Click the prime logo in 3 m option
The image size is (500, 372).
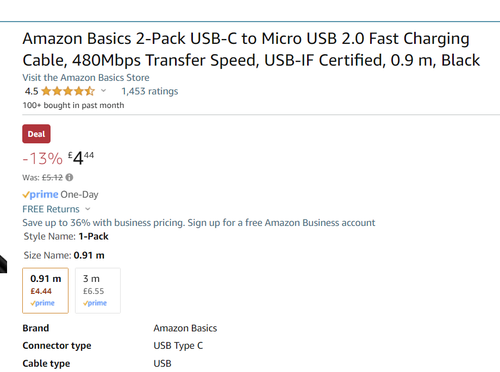(95, 303)
